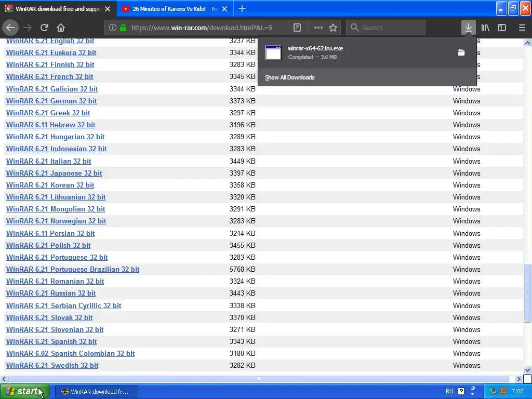The height and width of the screenshot is (399, 532).
Task: Click the green tray icon beside the clock
Action: click(x=493, y=391)
